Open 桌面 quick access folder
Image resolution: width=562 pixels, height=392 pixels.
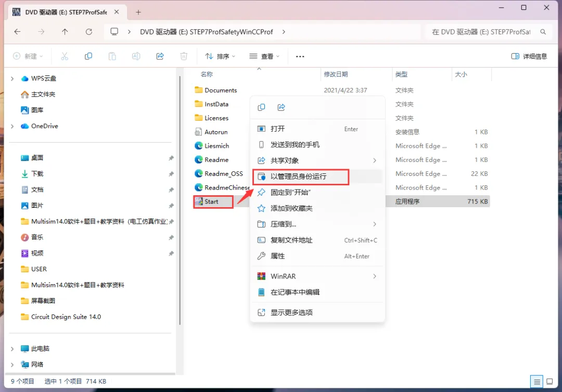pyautogui.click(x=32, y=158)
